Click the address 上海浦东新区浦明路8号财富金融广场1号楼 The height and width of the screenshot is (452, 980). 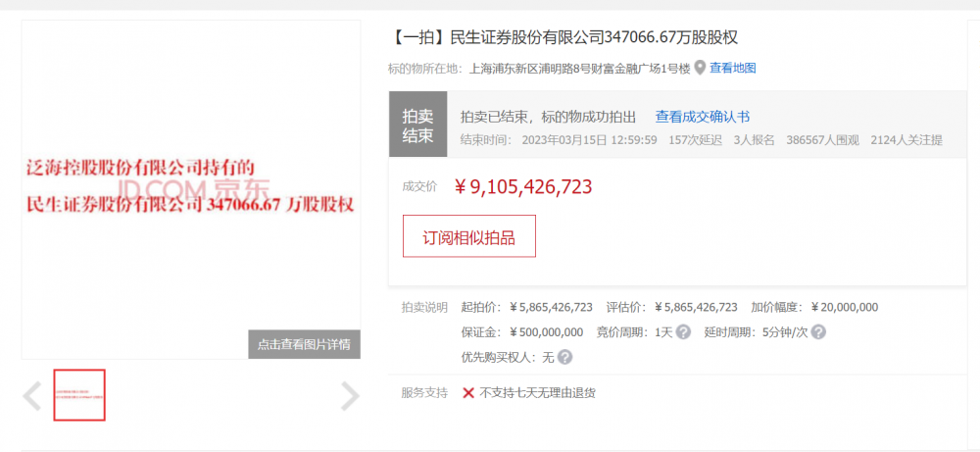point(579,69)
